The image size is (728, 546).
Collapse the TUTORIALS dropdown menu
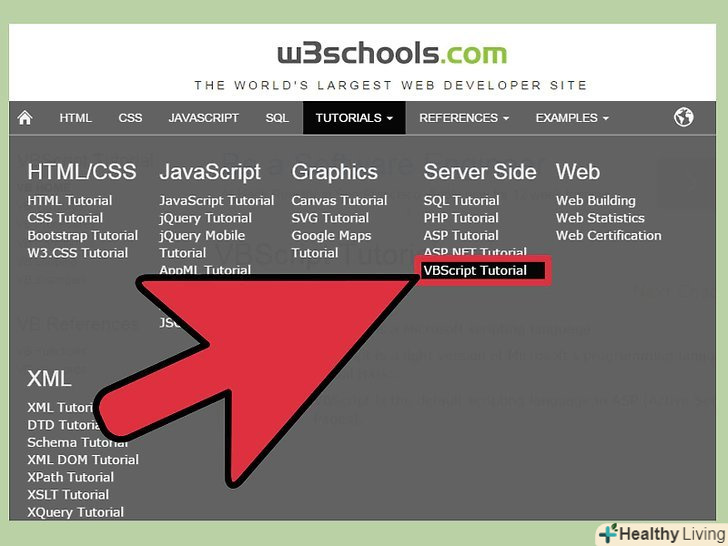click(x=354, y=118)
